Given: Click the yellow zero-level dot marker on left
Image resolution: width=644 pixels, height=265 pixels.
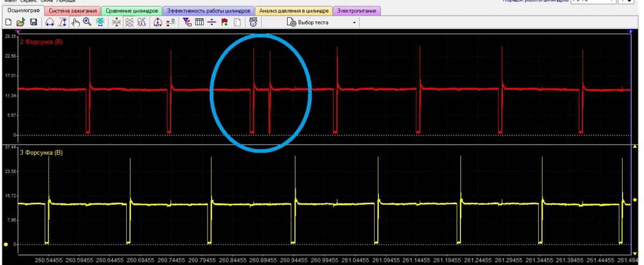Looking at the screenshot, I should tap(6, 245).
